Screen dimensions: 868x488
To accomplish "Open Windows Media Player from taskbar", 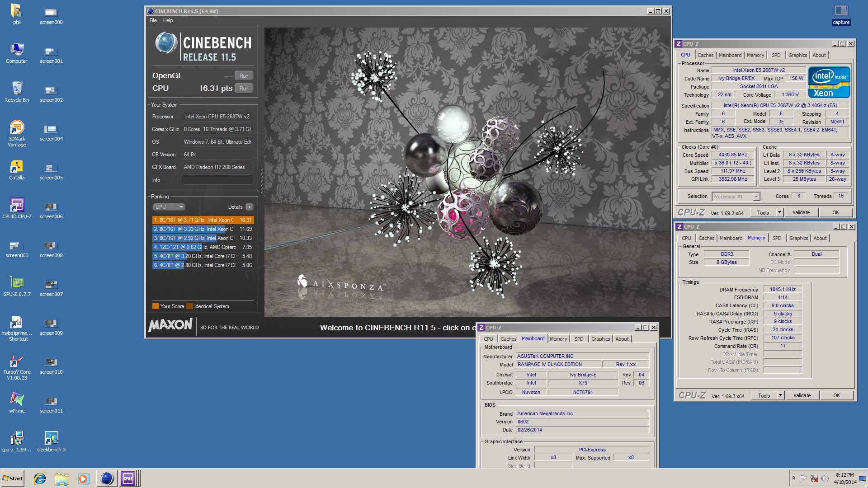I will (x=84, y=479).
